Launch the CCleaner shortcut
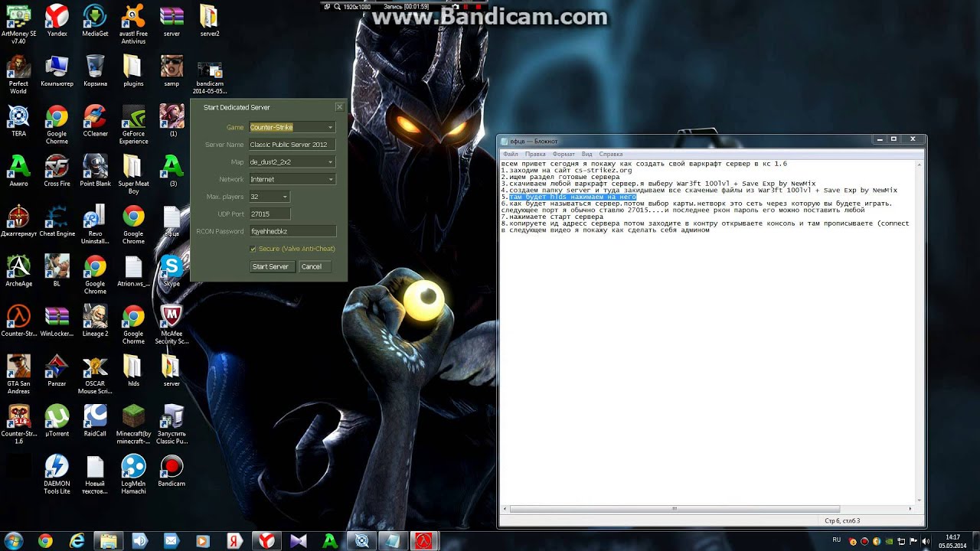 click(95, 121)
